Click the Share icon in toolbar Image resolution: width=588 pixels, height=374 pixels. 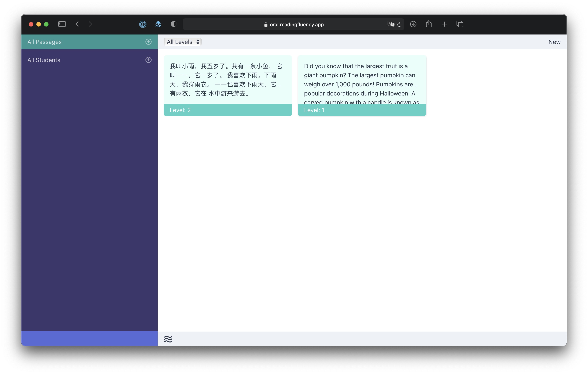click(429, 24)
